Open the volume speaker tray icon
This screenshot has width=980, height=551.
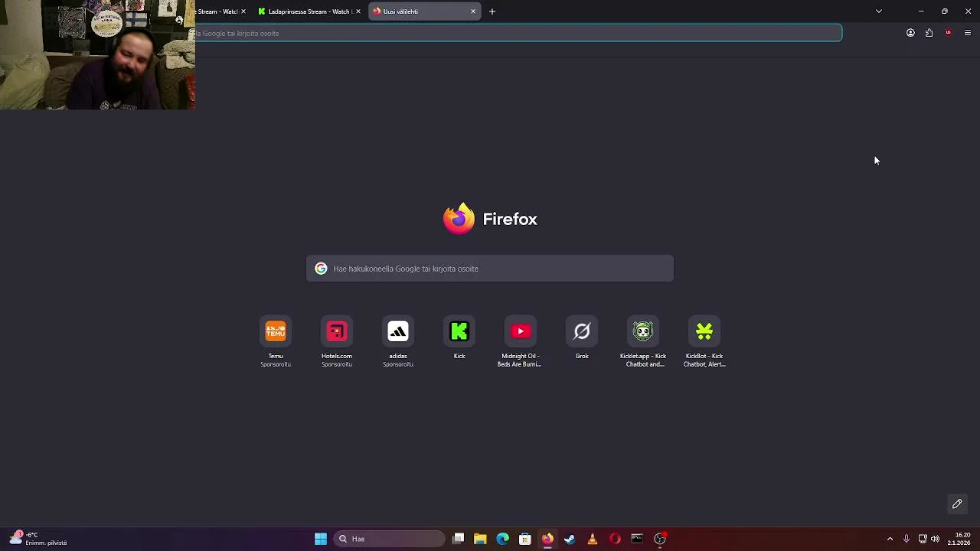(x=935, y=539)
